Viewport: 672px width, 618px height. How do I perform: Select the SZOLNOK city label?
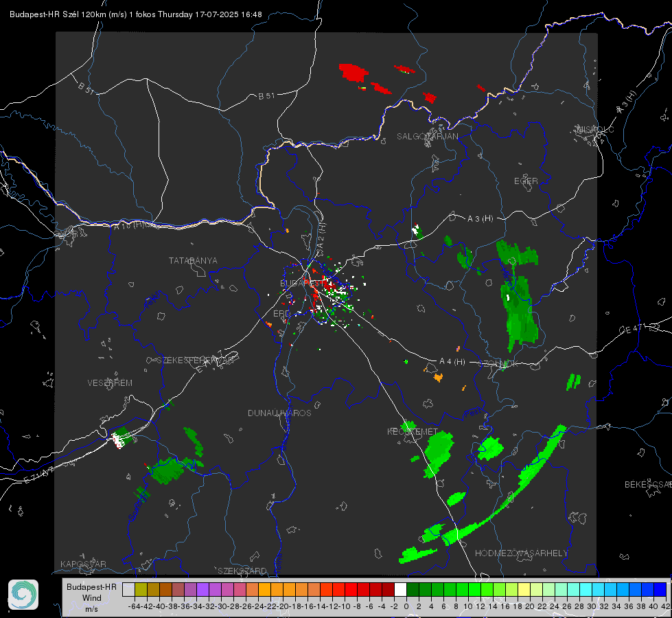pyautogui.click(x=498, y=364)
